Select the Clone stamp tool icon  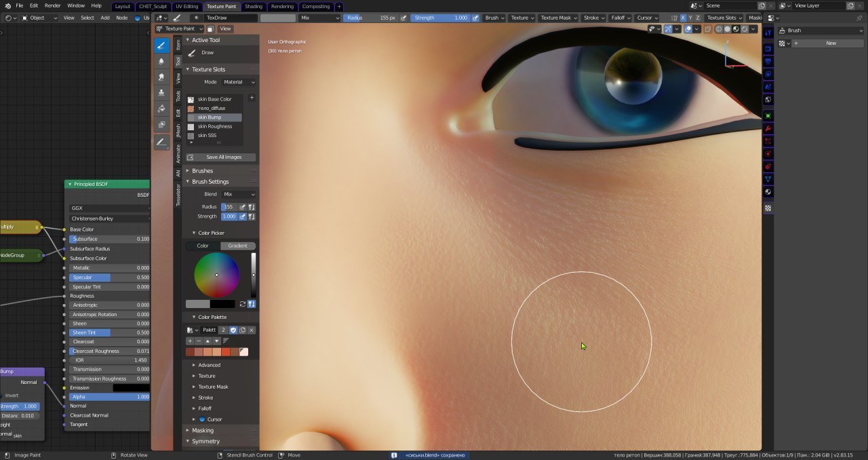(x=161, y=92)
